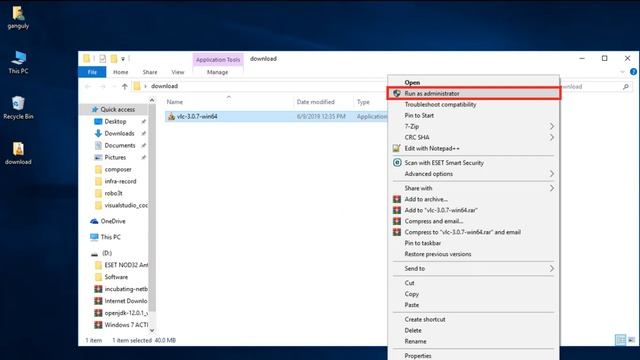Screen dimensions: 640x360
Task: Click the shield icon beside Run as administrator
Action: tap(396, 93)
